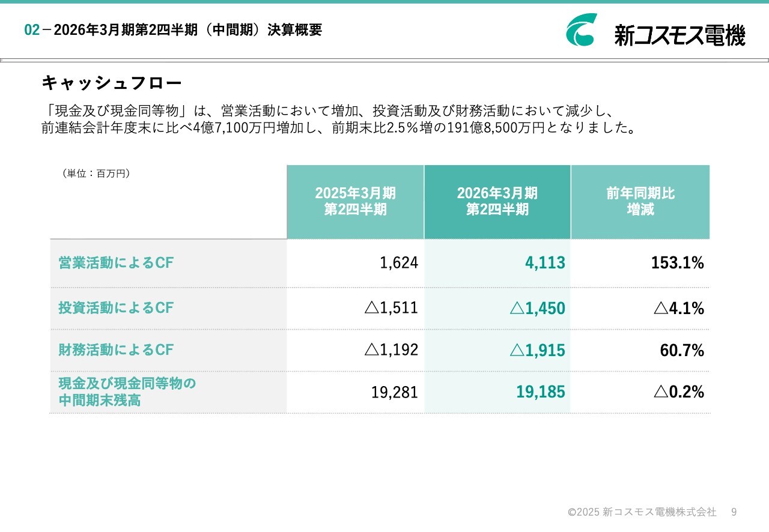Select the 現金及び現金同等物の中間期末残高 row label
The height and width of the screenshot is (532, 769).
pyautogui.click(x=127, y=391)
